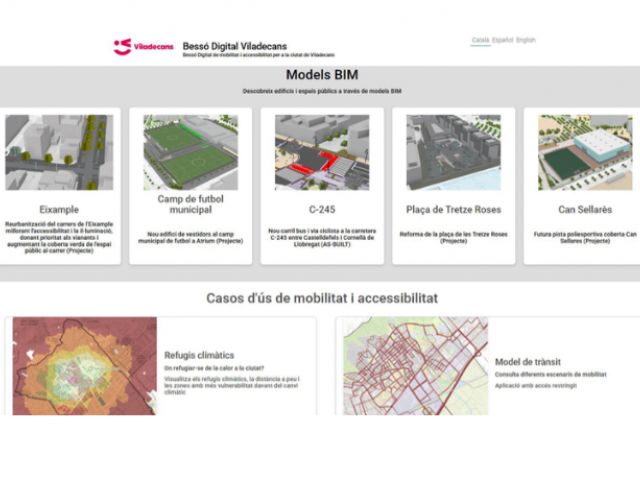Open the Plaça de Tretze Roses image
The image size is (640, 480).
coord(453,152)
